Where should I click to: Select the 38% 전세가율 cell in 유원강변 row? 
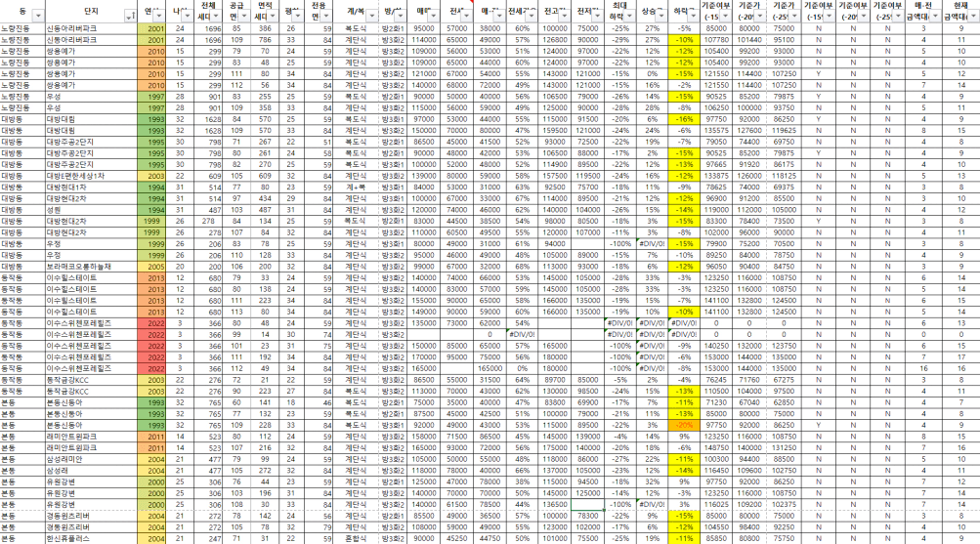[x=522, y=481]
